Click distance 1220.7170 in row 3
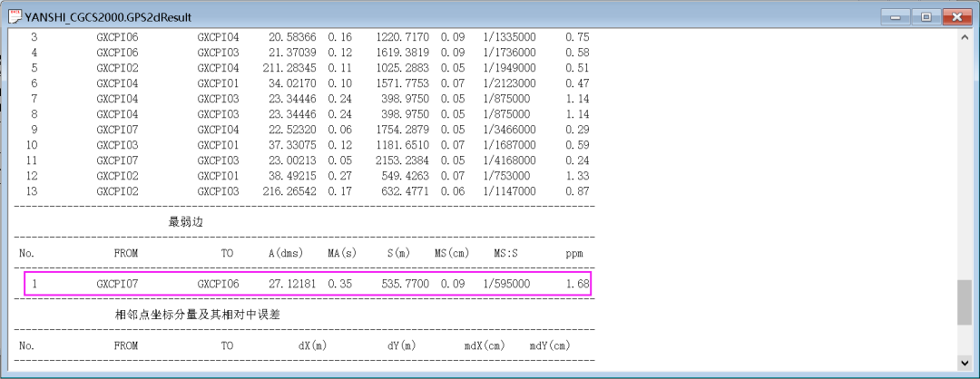This screenshot has height=379, width=980. click(403, 37)
